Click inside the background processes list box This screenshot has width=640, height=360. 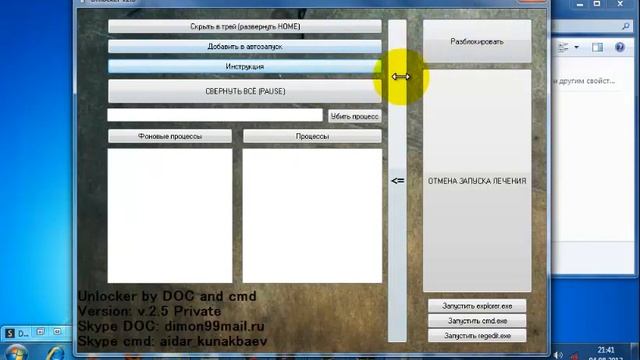pyautogui.click(x=170, y=216)
